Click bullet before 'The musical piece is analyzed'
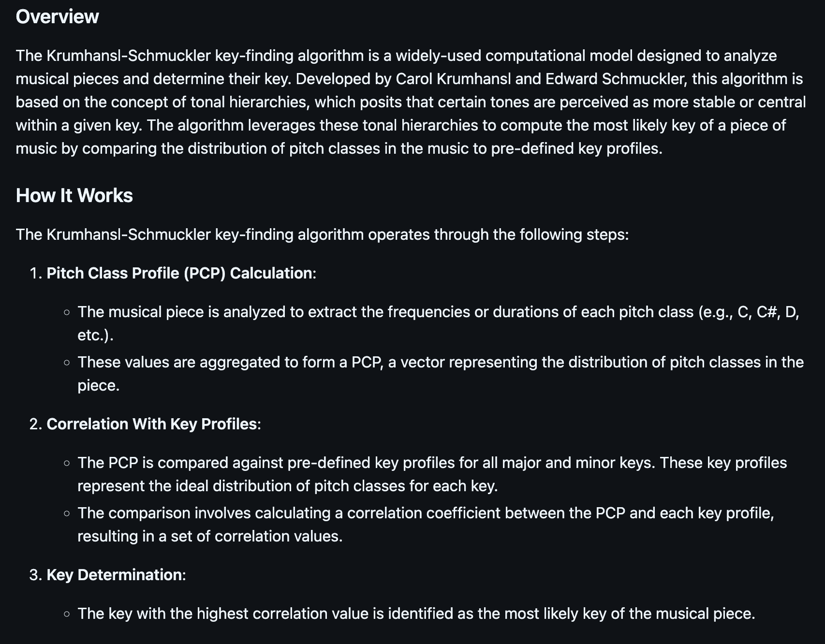Viewport: 825px width, 644px height. (x=67, y=312)
